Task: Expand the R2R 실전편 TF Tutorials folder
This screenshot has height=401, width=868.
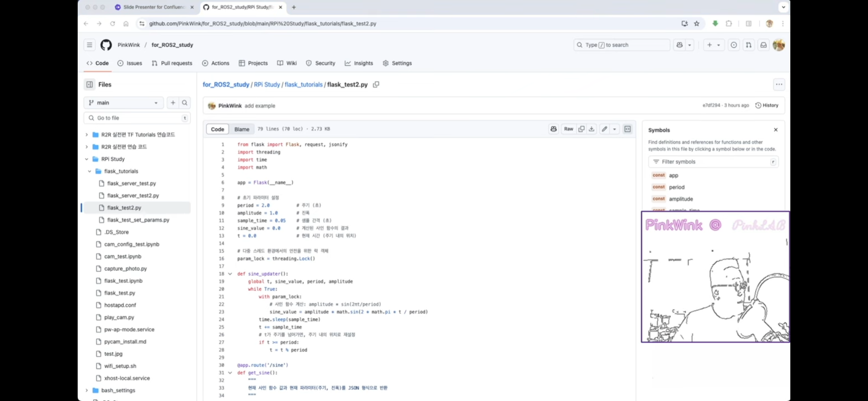Action: tap(87, 135)
